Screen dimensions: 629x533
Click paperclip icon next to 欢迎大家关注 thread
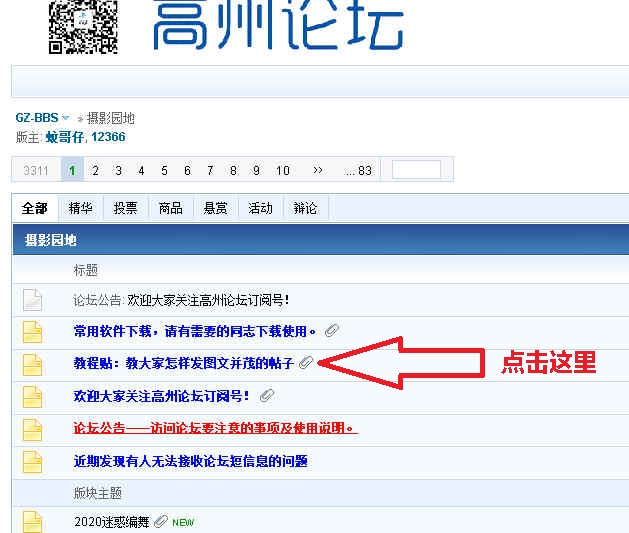pyautogui.click(x=267, y=396)
